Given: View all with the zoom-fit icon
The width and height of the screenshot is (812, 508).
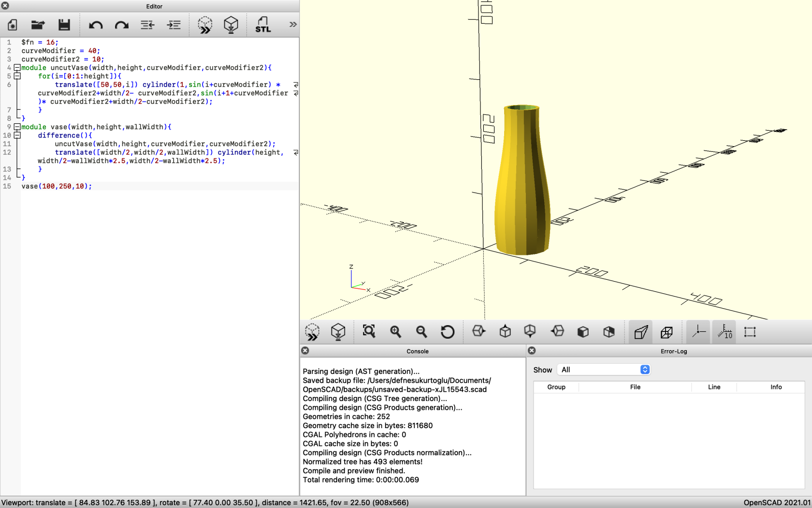Looking at the screenshot, I should pos(369,331).
